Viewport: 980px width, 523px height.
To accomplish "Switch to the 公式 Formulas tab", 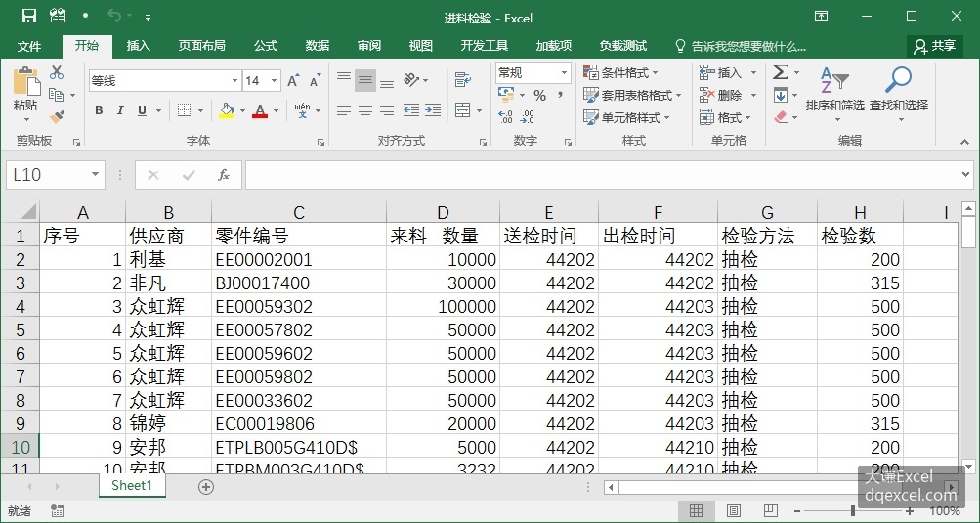I will point(266,46).
